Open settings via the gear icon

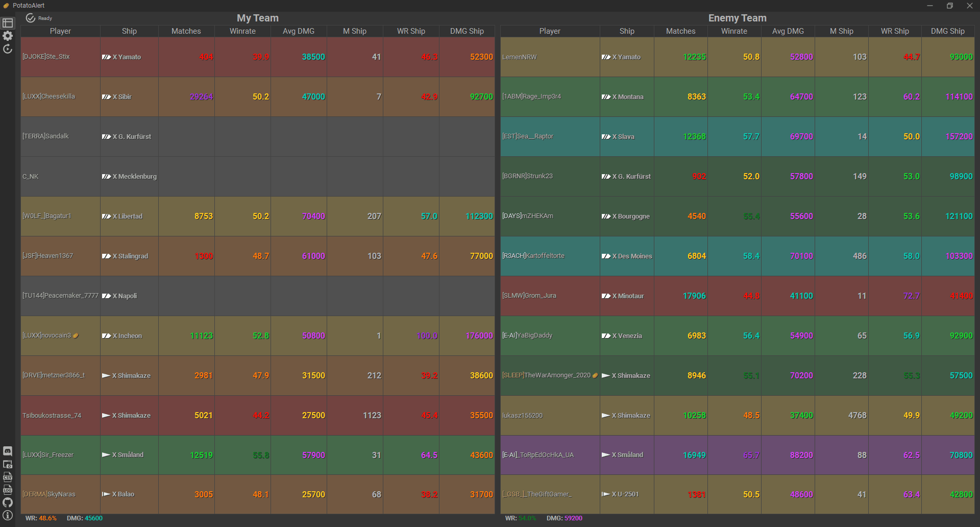coord(8,36)
